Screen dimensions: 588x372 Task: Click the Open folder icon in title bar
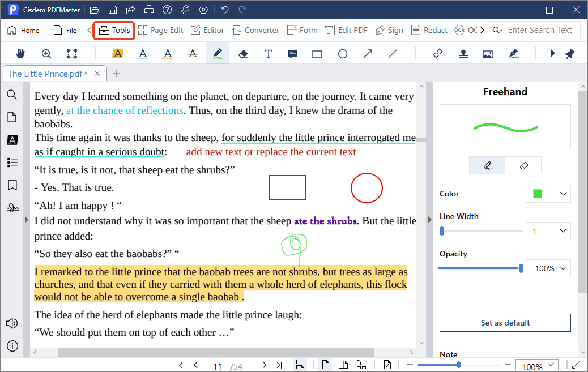pos(95,10)
